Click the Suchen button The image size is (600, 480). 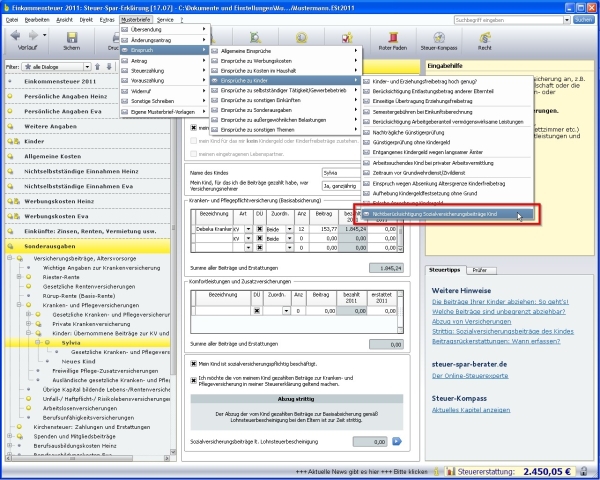[584, 20]
